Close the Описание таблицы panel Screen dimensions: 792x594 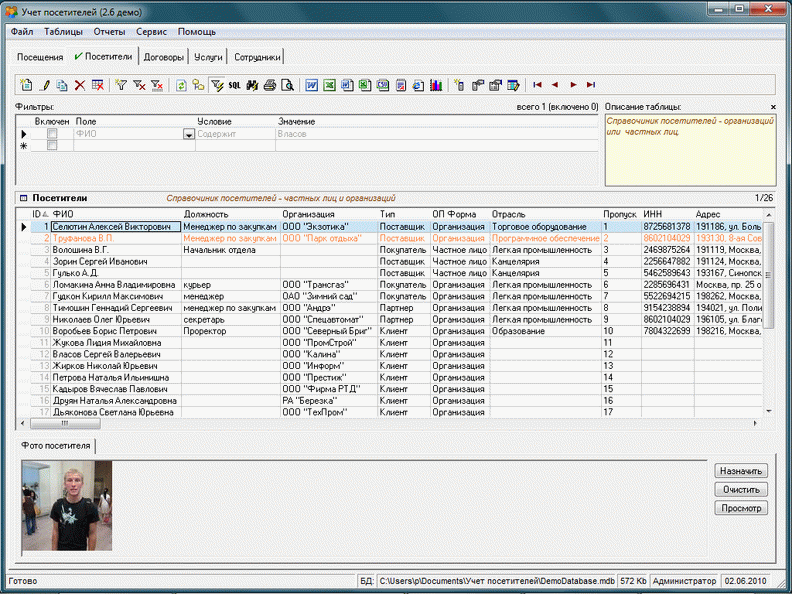[x=772, y=107]
